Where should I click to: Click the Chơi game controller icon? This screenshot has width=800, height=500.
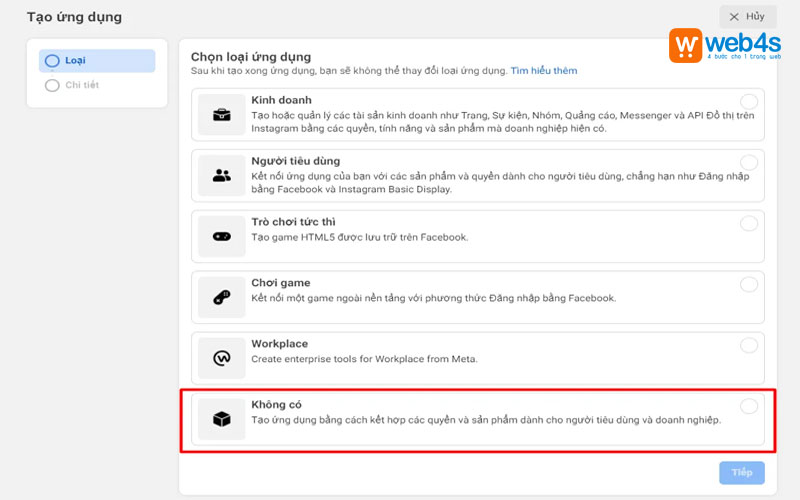pos(222,297)
